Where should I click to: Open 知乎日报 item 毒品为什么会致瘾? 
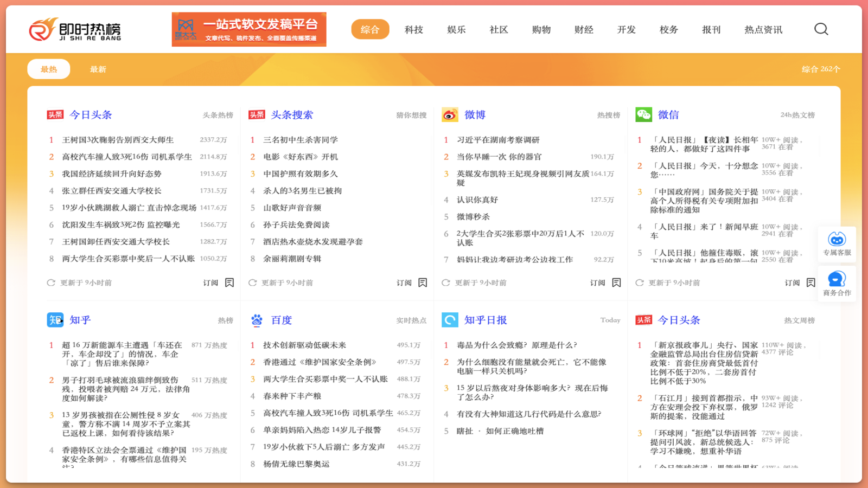[x=517, y=345]
